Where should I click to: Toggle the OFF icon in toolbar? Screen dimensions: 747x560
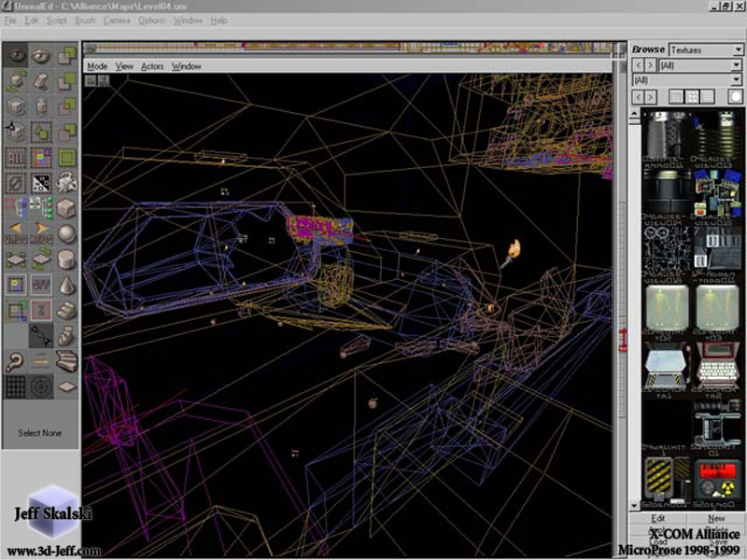pyautogui.click(x=41, y=285)
